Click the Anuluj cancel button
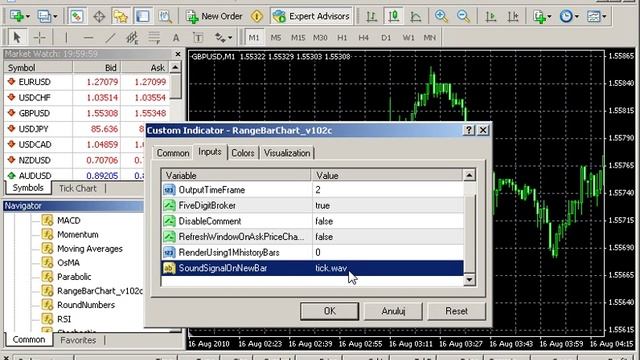Screen dimensions: 640x360 tap(393, 311)
